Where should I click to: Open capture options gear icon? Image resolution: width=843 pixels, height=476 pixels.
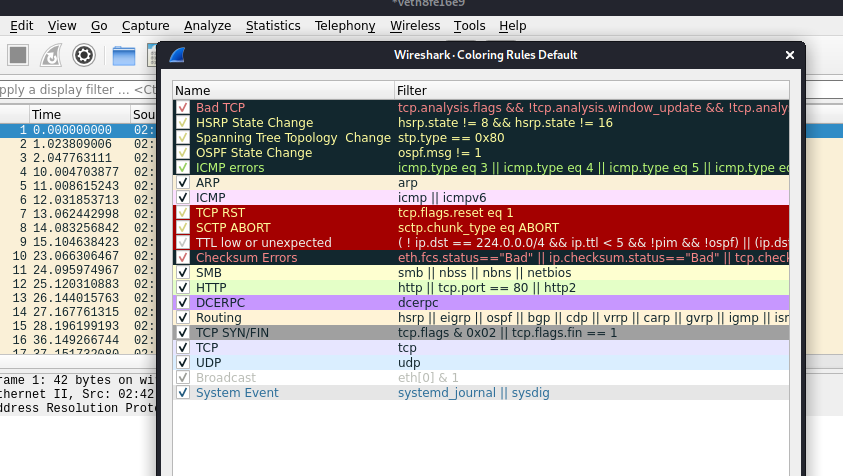84,55
